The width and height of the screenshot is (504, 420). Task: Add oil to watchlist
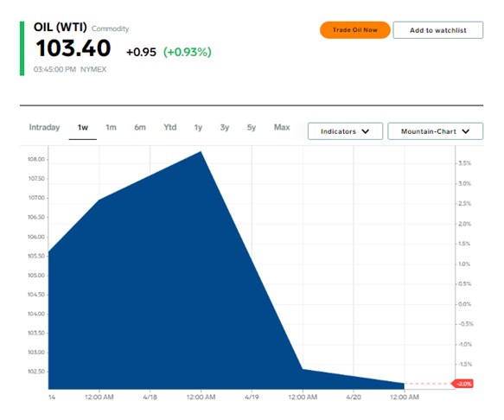[x=437, y=30]
